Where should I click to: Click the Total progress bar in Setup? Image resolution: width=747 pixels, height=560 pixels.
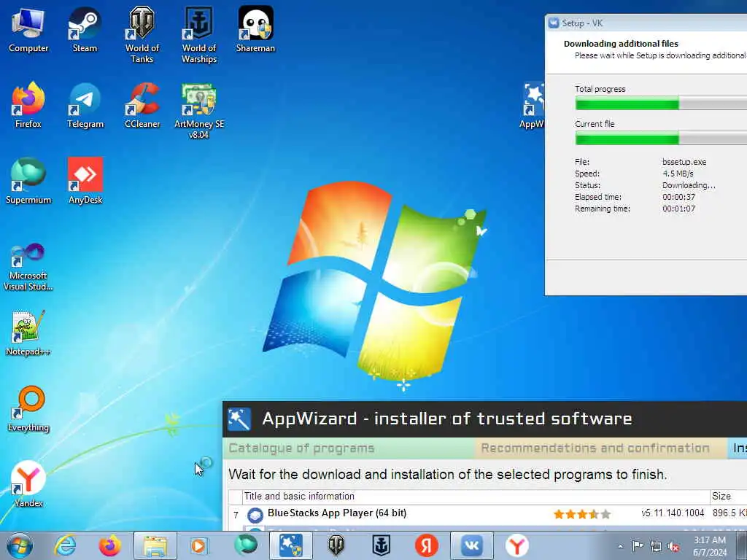(661, 103)
